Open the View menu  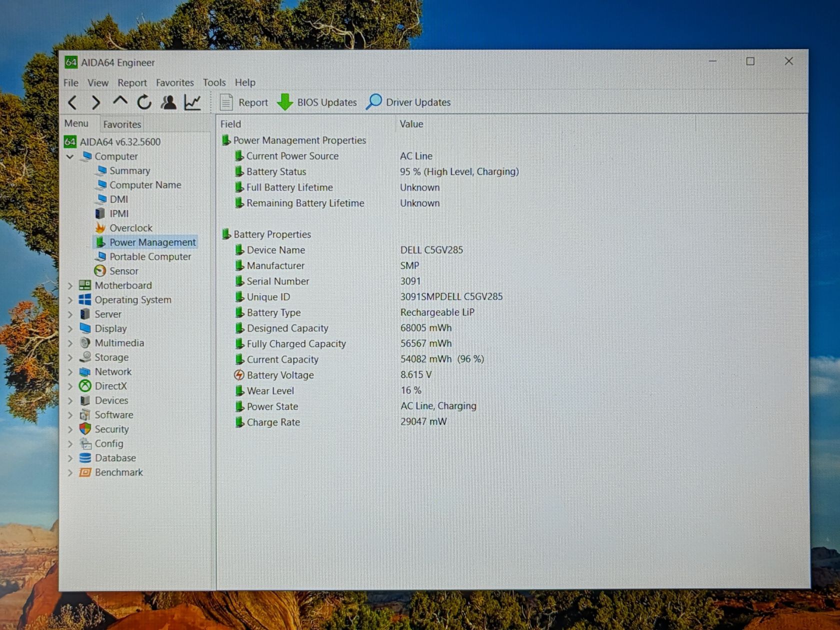(x=98, y=82)
